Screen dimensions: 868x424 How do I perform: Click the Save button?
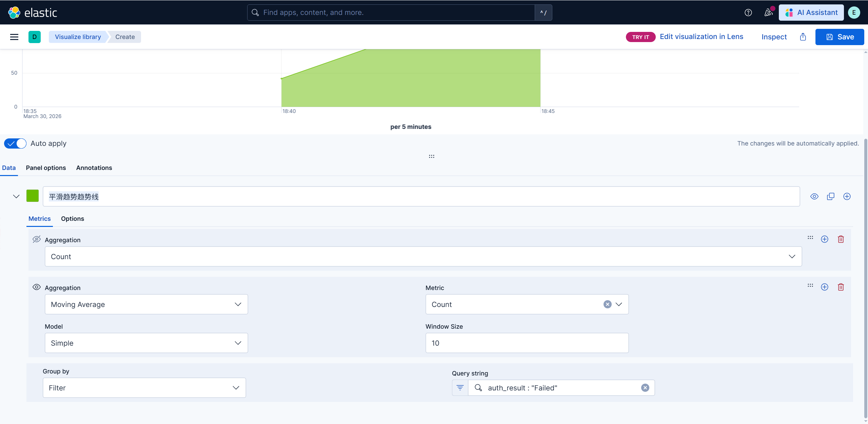coord(840,37)
